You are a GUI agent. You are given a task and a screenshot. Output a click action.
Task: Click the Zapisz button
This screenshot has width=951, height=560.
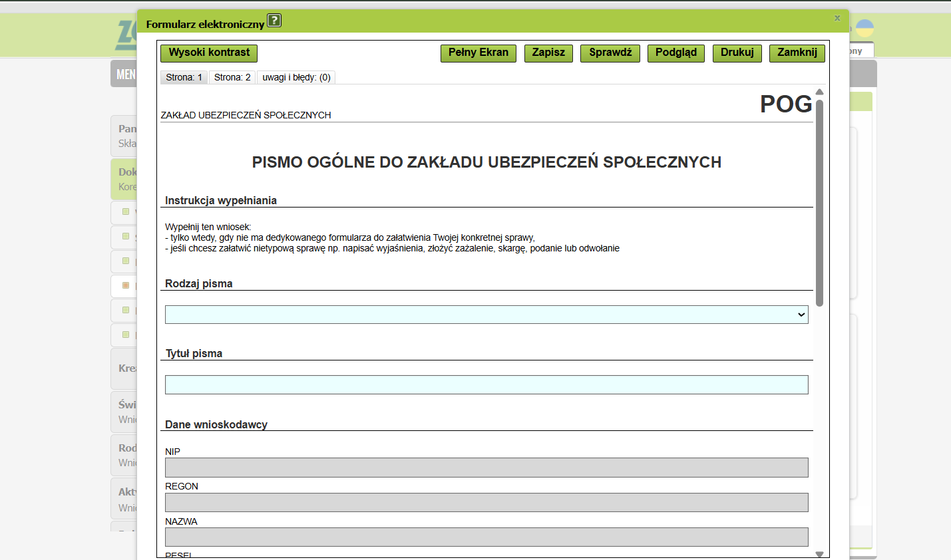pyautogui.click(x=548, y=53)
